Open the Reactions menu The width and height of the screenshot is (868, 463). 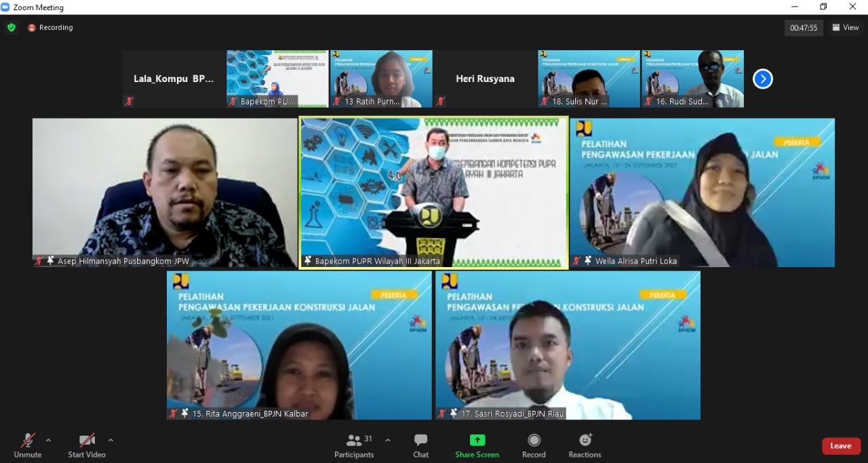coord(585,446)
